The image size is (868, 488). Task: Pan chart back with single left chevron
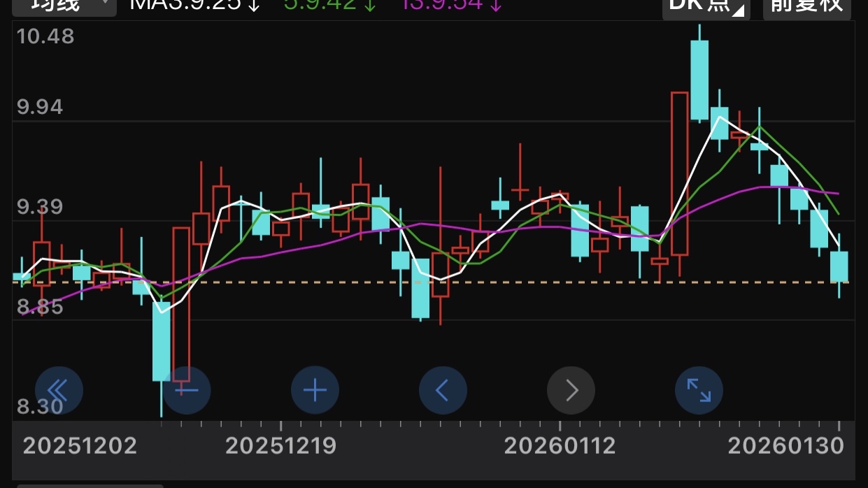tap(443, 390)
